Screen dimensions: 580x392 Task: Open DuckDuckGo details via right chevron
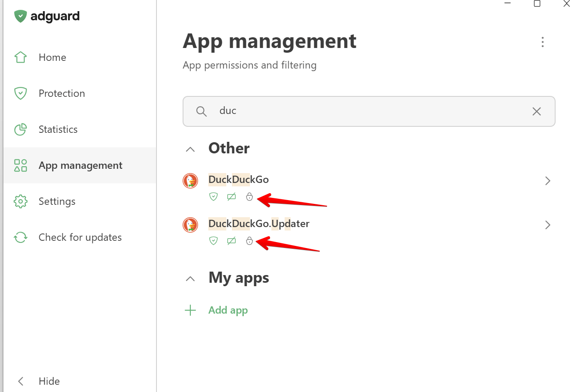point(547,181)
